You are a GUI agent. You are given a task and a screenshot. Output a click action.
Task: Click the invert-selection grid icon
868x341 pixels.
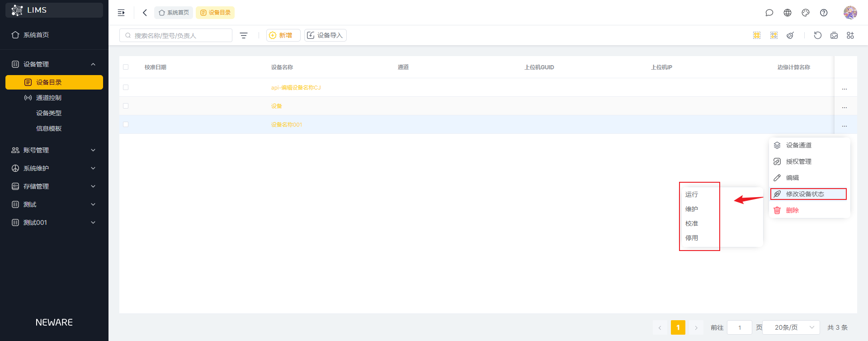774,35
